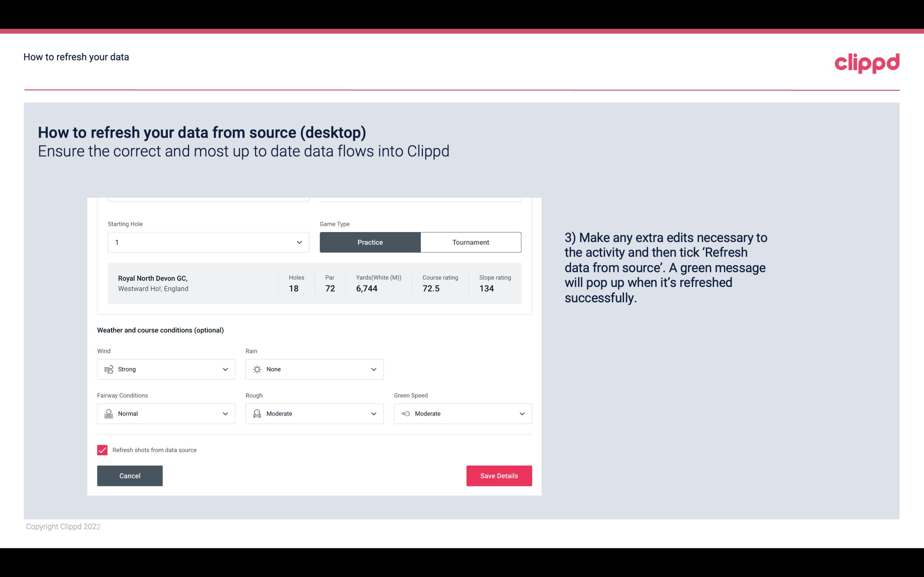Click the fairway conditions icon
This screenshot has width=924, height=577.
point(108,414)
